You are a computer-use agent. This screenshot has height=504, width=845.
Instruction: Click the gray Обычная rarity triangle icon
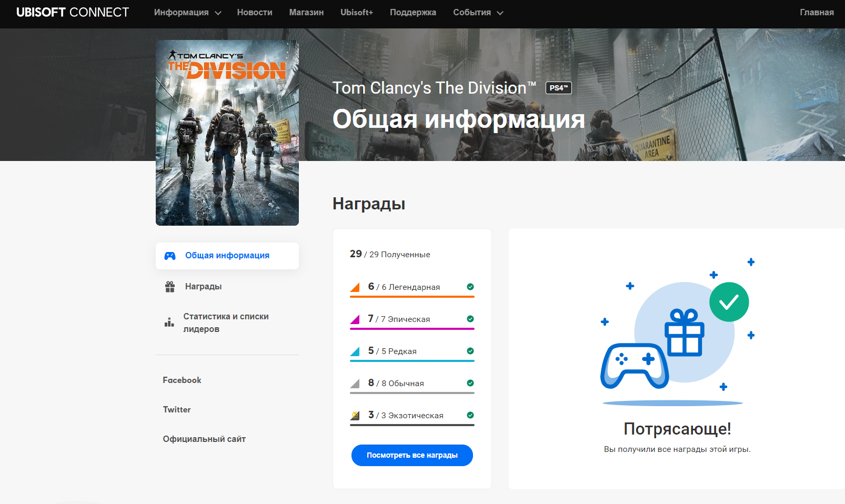(355, 383)
